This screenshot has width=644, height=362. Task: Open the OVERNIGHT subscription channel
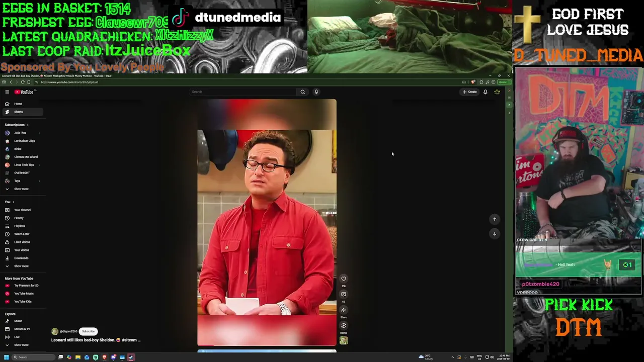[23, 173]
